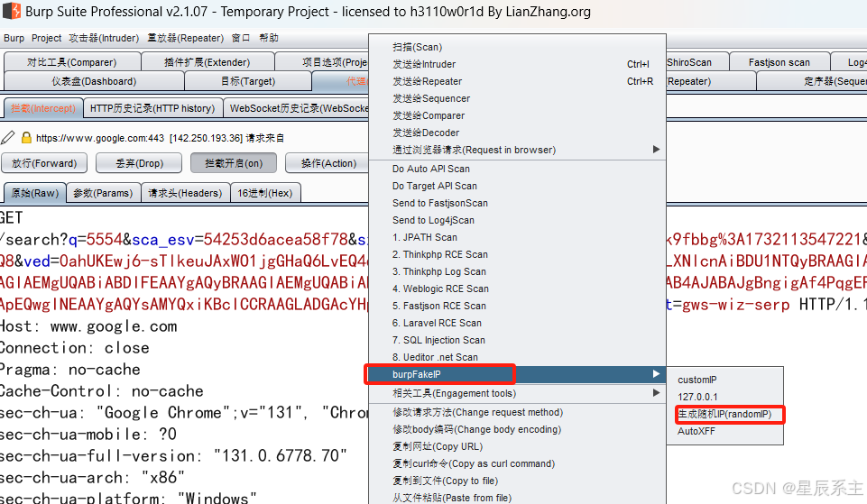The image size is (867, 504).
Task: Select 2. Thinkphp RCE Scan menu entry
Action: click(x=517, y=254)
